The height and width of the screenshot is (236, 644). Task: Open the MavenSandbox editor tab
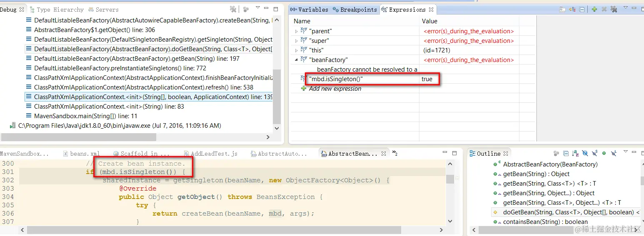(24, 154)
